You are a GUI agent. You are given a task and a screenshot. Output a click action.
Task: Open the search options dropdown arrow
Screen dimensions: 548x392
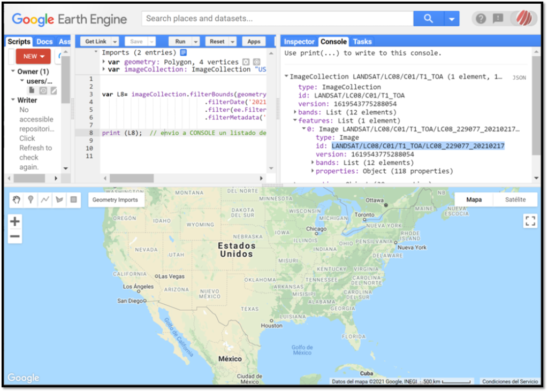point(452,19)
